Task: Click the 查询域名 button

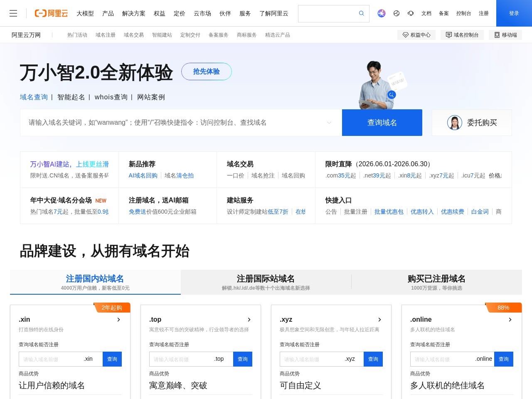Action: [382, 123]
